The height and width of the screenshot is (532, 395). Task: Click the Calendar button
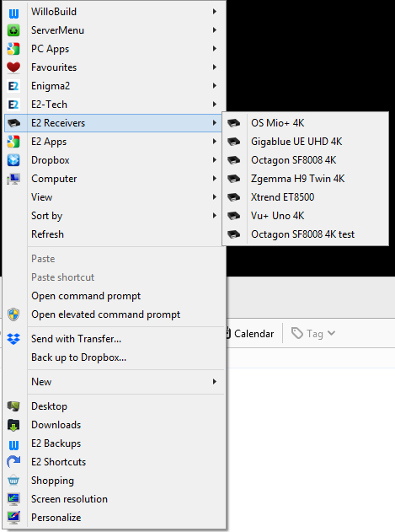coord(250,334)
